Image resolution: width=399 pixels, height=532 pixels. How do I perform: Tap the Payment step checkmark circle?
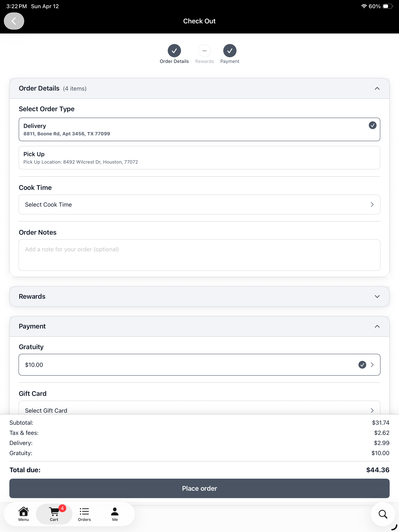[x=230, y=51]
